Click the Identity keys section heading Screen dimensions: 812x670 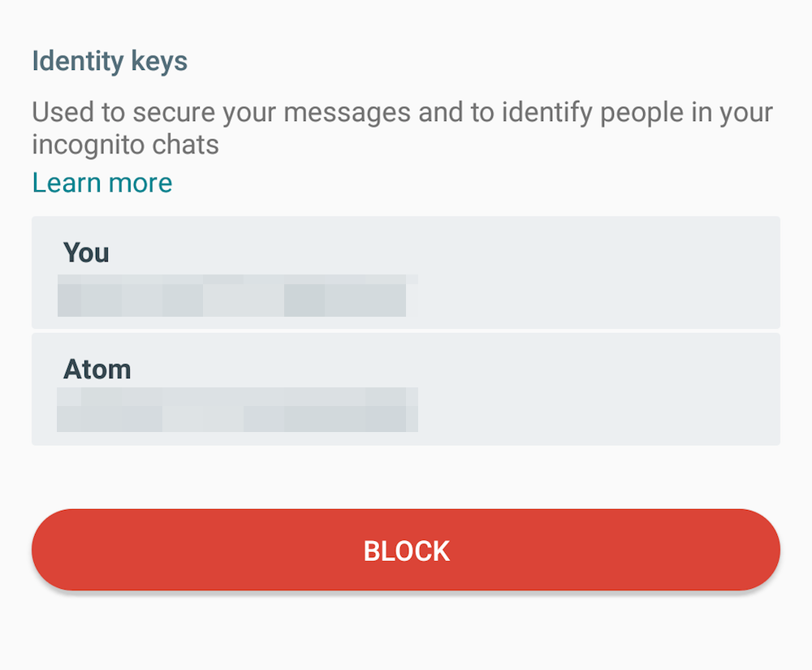click(x=110, y=61)
